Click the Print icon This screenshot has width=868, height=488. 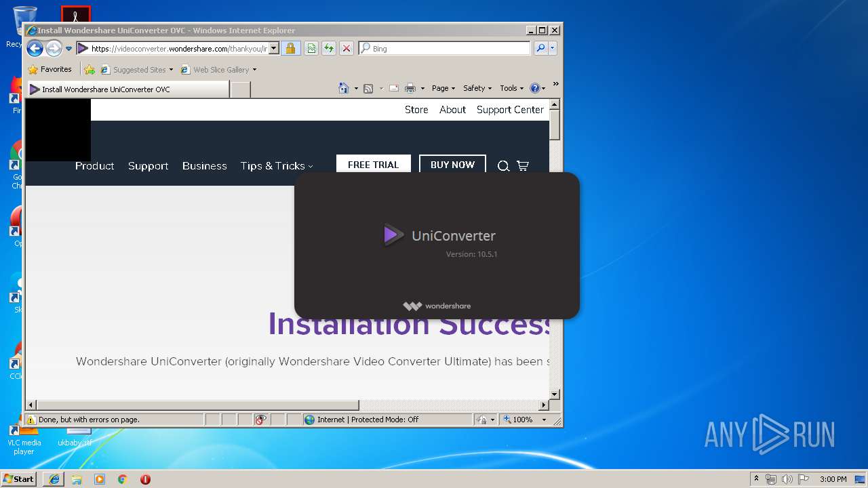[410, 88]
